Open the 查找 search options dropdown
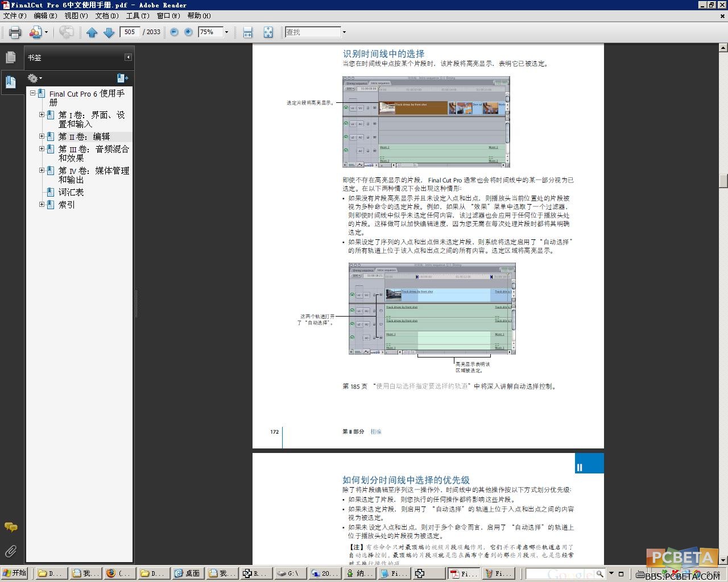The image size is (728, 582). [344, 32]
